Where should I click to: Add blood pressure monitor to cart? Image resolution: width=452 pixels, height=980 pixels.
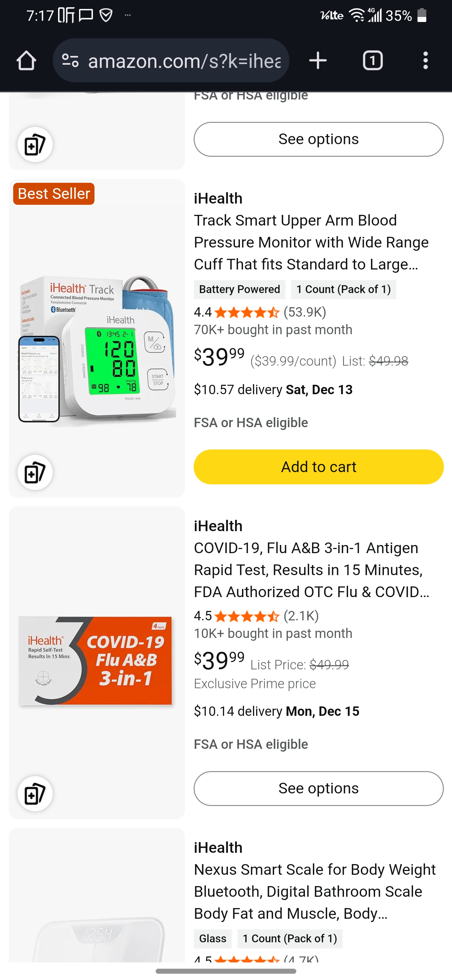click(318, 467)
